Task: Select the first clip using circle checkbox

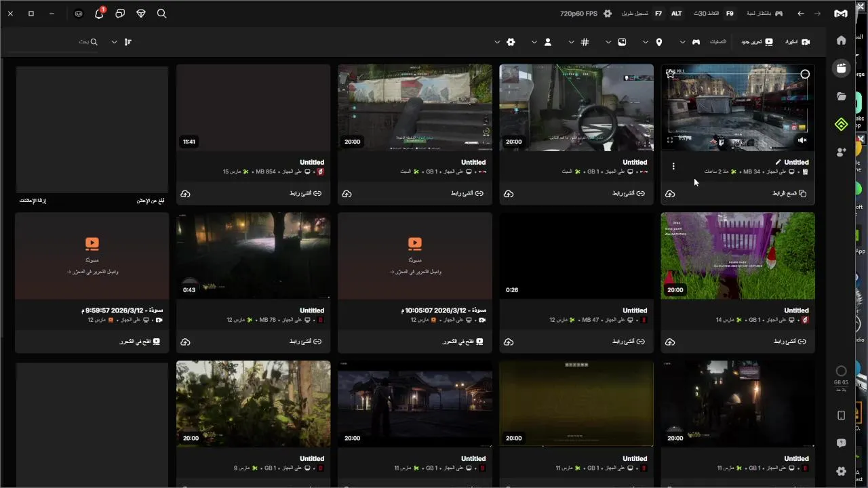Action: coord(805,75)
